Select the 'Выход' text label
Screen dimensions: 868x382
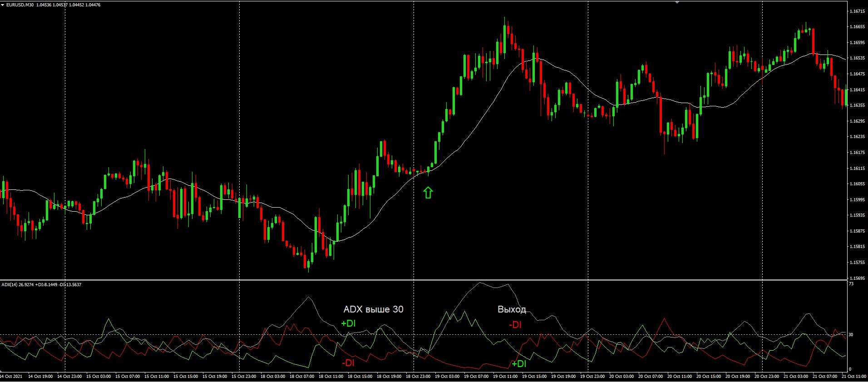click(512, 309)
